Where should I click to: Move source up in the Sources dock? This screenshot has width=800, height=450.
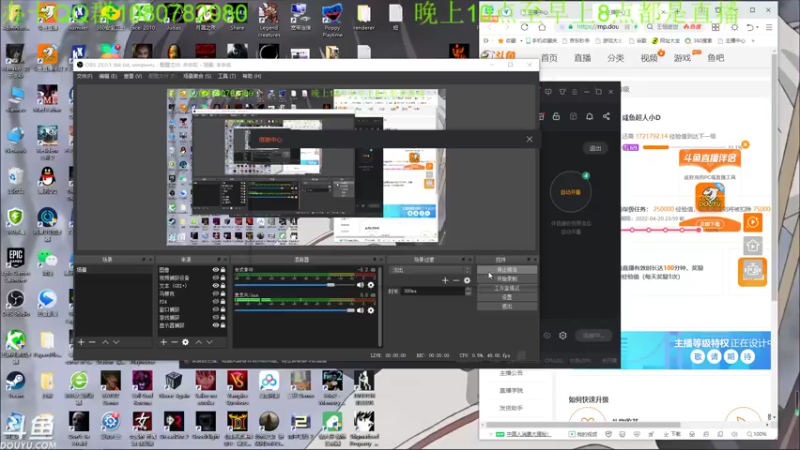(198, 342)
